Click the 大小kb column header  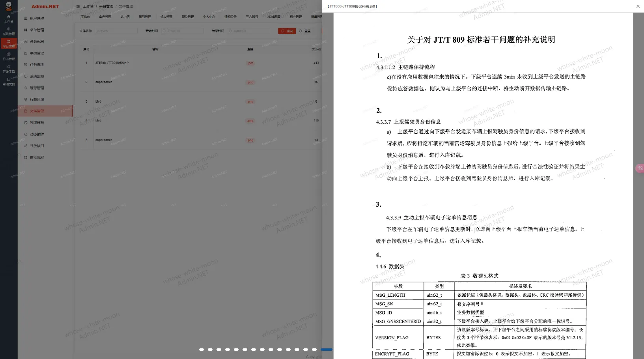point(316,49)
